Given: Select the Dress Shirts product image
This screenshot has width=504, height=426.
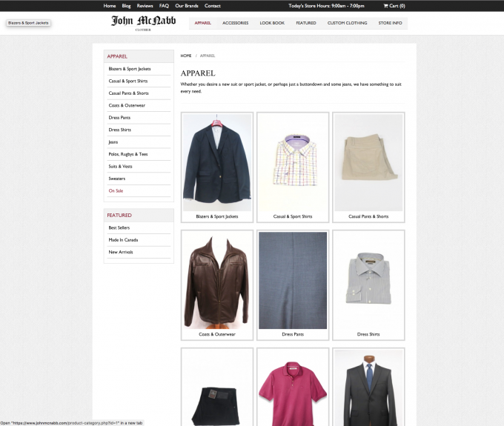Looking at the screenshot, I should point(368,280).
